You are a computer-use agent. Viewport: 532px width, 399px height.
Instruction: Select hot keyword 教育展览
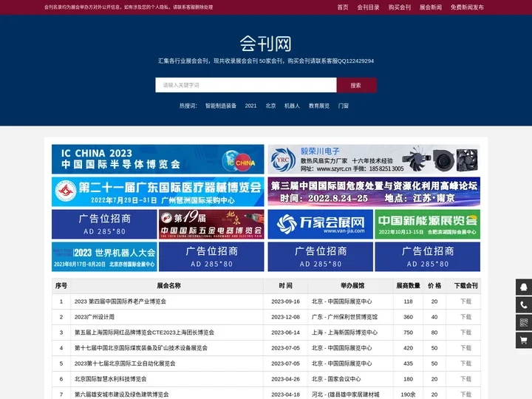[x=319, y=106]
